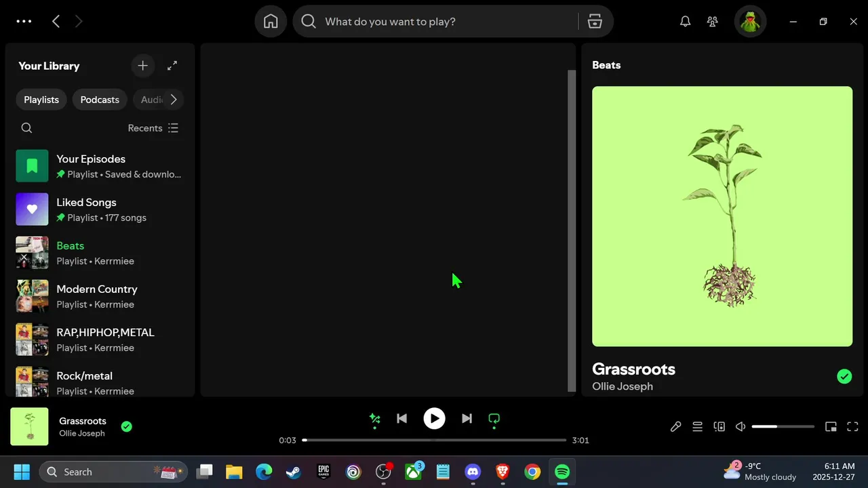
Task: Click the Liked Songs heart thumbnail
Action: (32, 209)
